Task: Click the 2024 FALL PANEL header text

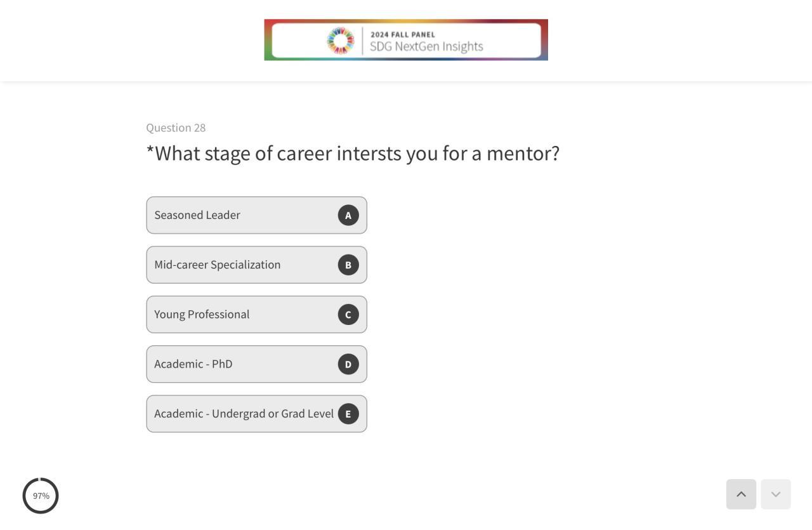Action: pos(403,34)
